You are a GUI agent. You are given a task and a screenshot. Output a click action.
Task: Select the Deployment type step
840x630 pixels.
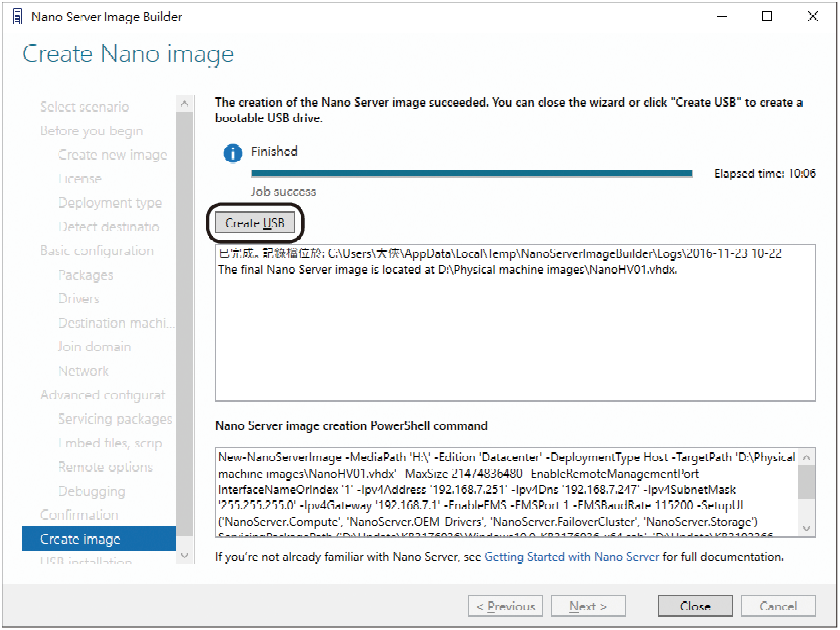[x=110, y=203]
